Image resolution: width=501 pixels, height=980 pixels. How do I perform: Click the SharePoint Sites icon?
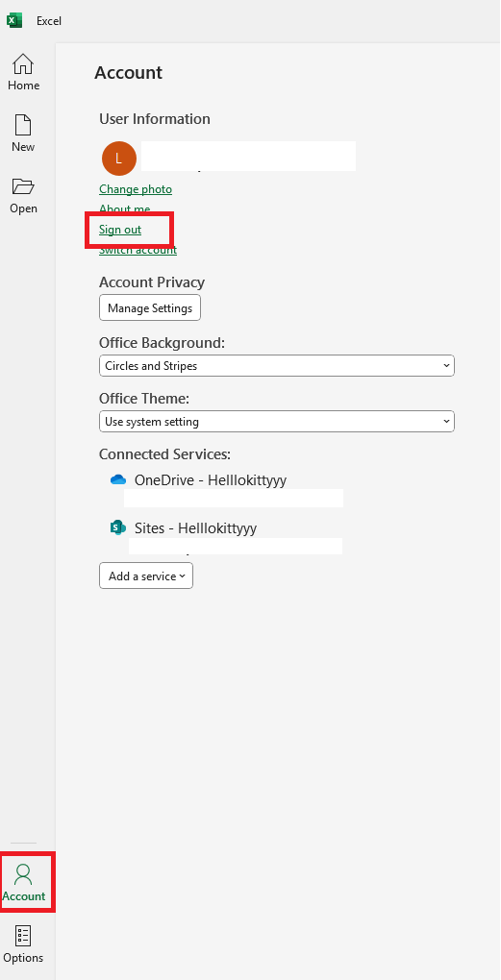(x=118, y=527)
